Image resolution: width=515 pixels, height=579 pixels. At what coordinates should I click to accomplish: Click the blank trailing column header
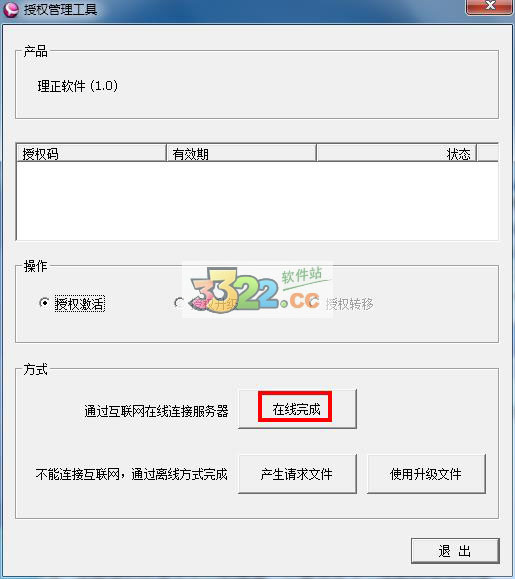488,153
